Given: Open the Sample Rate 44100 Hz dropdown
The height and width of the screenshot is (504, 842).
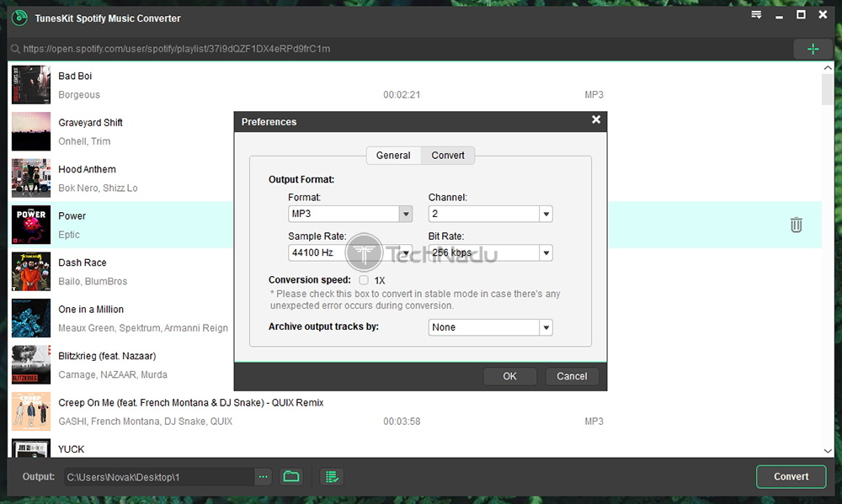Looking at the screenshot, I should pyautogui.click(x=406, y=252).
